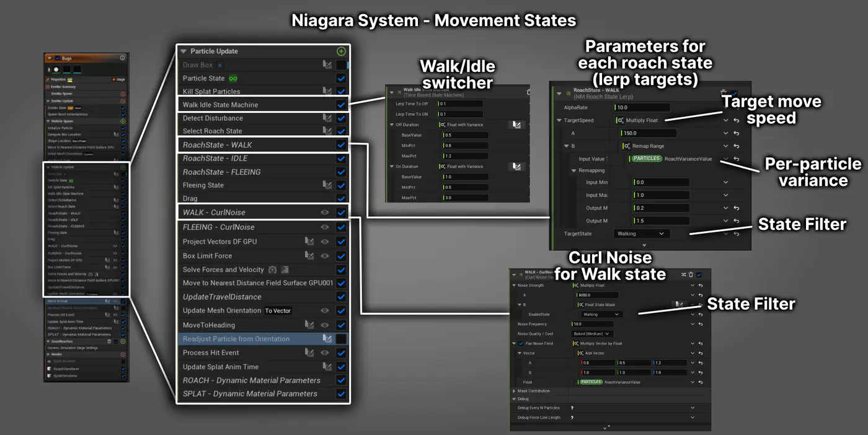Image resolution: width=868 pixels, height=435 pixels.
Task: Click the edit-script icon on Fleeing State row
Action: pos(326,185)
